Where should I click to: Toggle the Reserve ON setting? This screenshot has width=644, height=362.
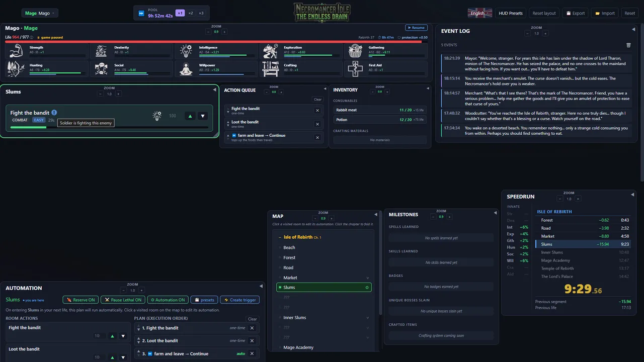click(x=80, y=300)
